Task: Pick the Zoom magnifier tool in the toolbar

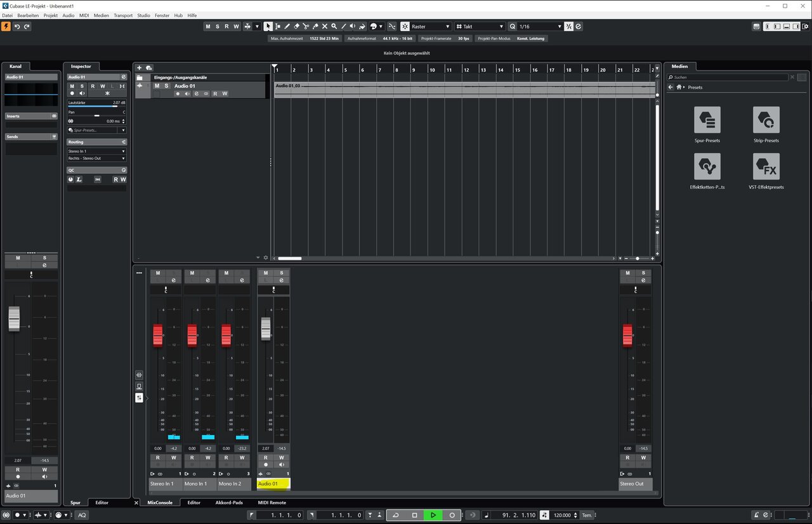Action: 334,27
